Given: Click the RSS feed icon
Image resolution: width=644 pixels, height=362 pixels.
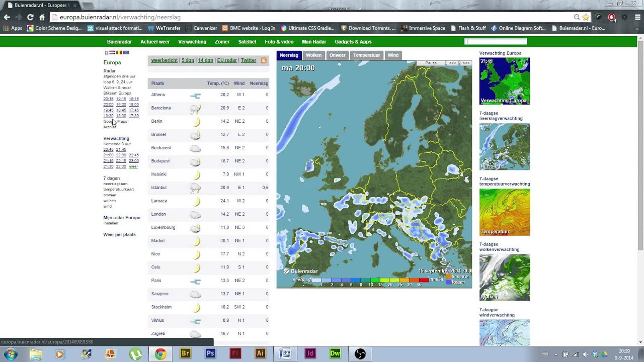Looking at the screenshot, I should pyautogui.click(x=263, y=60).
